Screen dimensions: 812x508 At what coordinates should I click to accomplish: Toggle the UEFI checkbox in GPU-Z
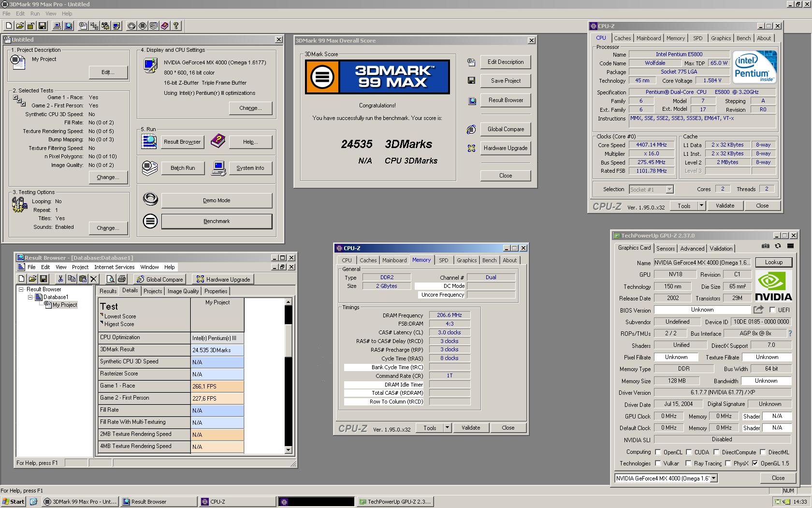[772, 310]
